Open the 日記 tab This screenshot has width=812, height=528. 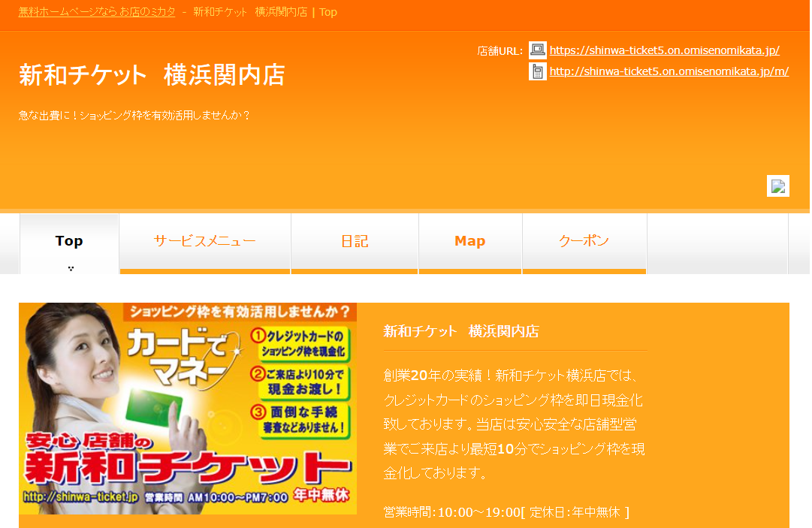point(354,240)
